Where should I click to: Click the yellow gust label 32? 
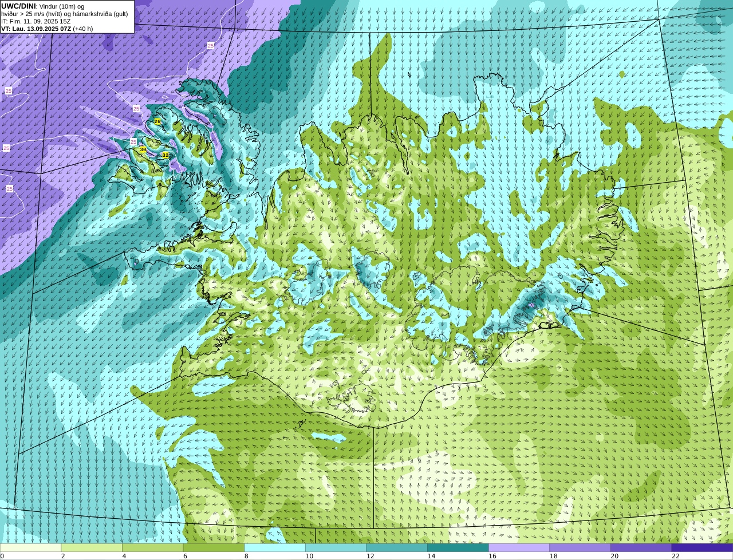click(165, 155)
